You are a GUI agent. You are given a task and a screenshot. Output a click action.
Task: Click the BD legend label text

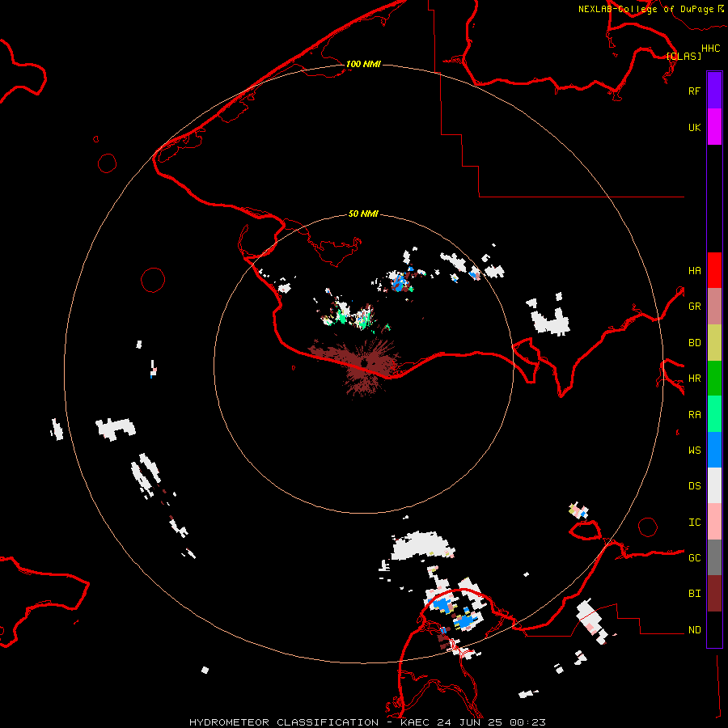click(x=694, y=343)
